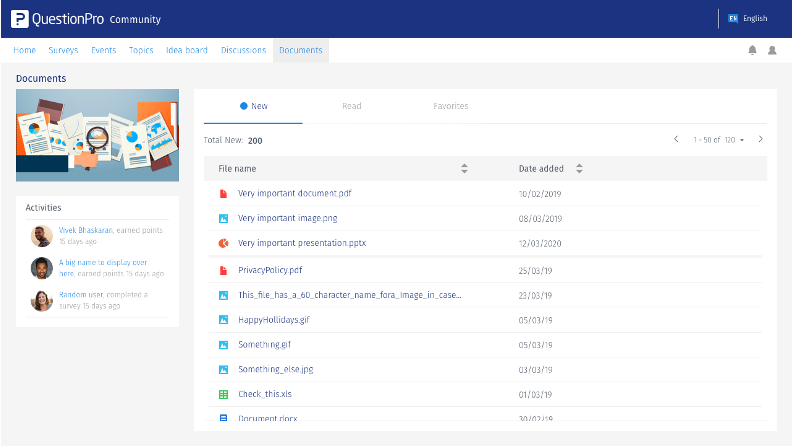Switch to the Read tab

coord(352,106)
